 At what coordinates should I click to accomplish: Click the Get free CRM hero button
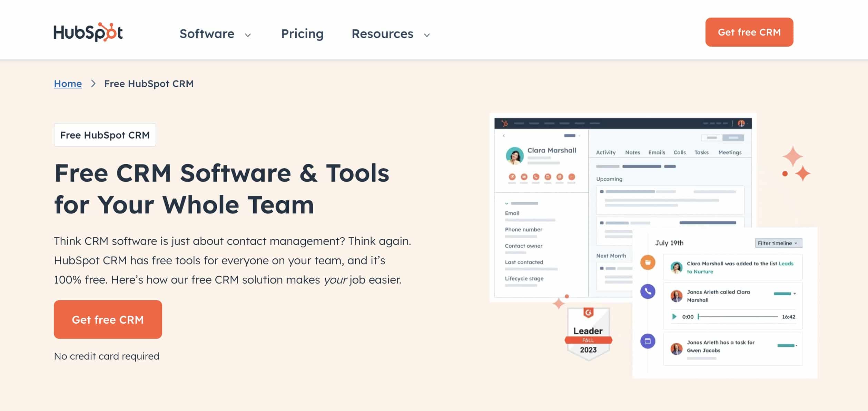click(108, 319)
